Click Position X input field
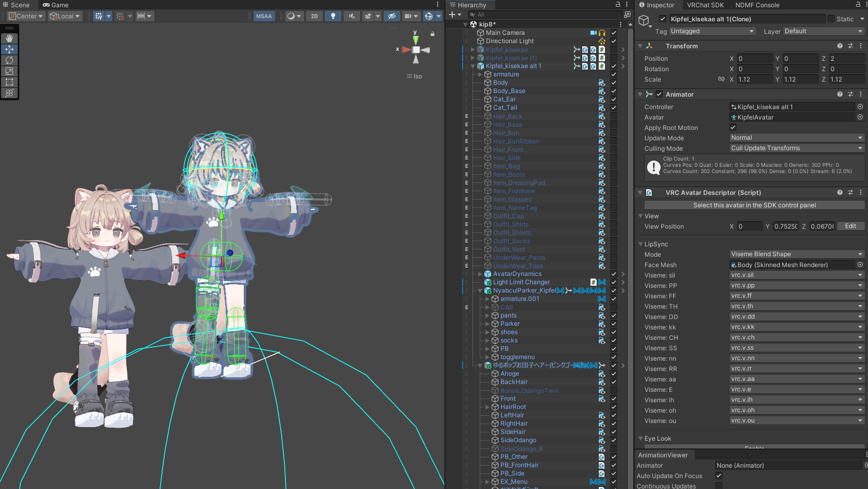The height and width of the screenshot is (489, 868). coord(755,59)
